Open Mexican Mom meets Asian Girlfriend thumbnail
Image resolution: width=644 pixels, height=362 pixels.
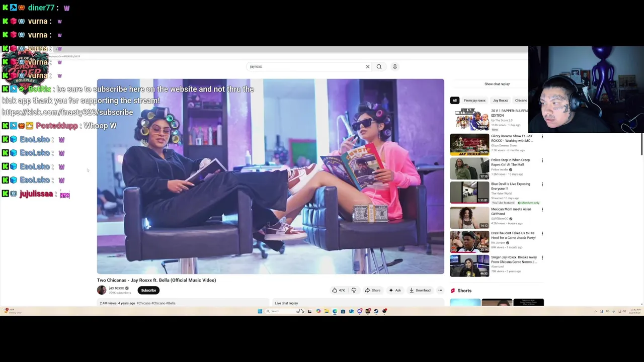(469, 217)
